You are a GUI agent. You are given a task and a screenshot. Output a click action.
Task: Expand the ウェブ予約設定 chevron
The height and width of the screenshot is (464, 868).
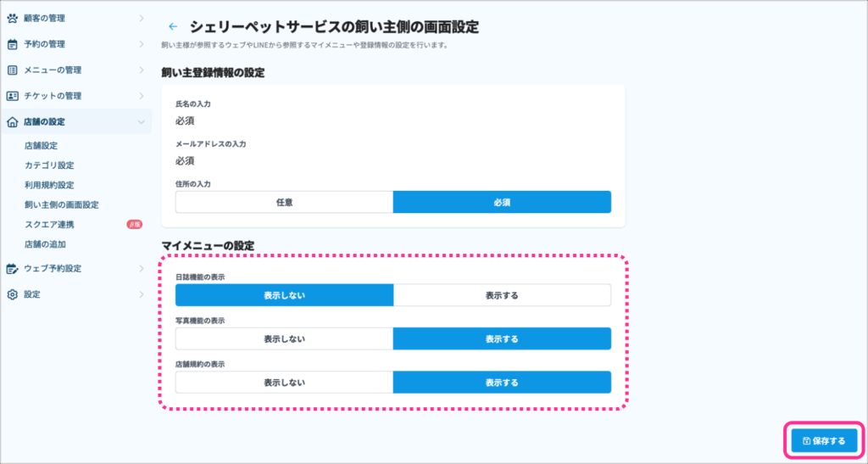142,269
